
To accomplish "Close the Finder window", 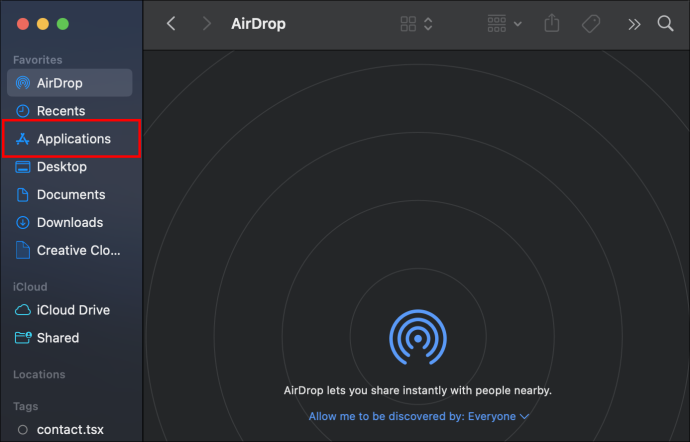I will pos(23,24).
